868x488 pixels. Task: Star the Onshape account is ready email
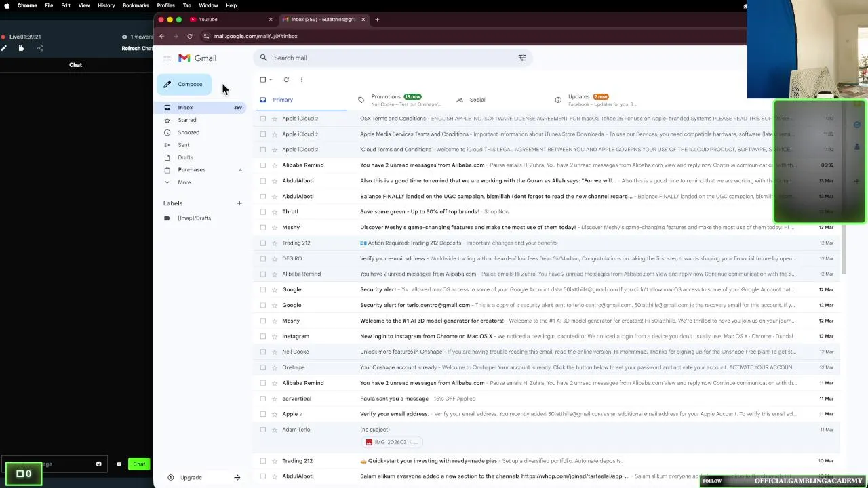[x=275, y=368]
